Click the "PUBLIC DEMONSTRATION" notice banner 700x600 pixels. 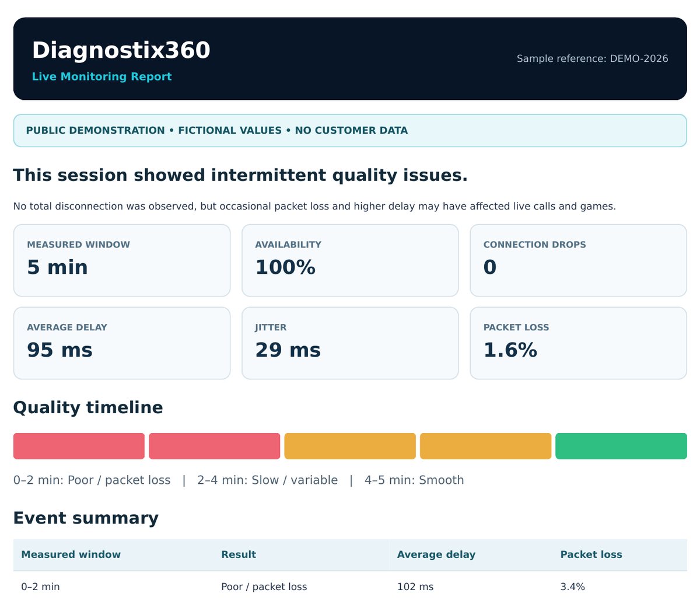coord(350,130)
